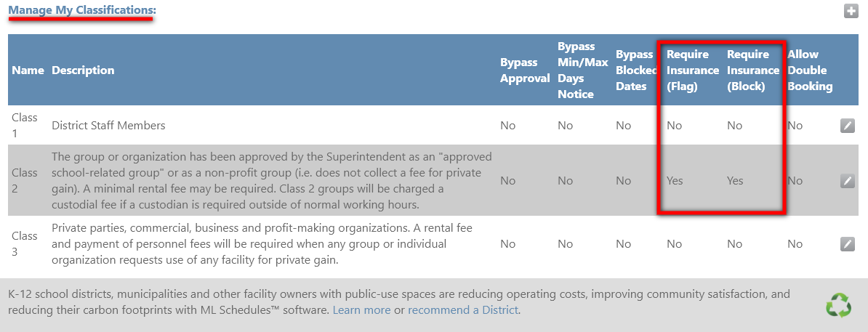868x332 pixels.
Task: Click the green recycle icon
Action: coord(838,305)
